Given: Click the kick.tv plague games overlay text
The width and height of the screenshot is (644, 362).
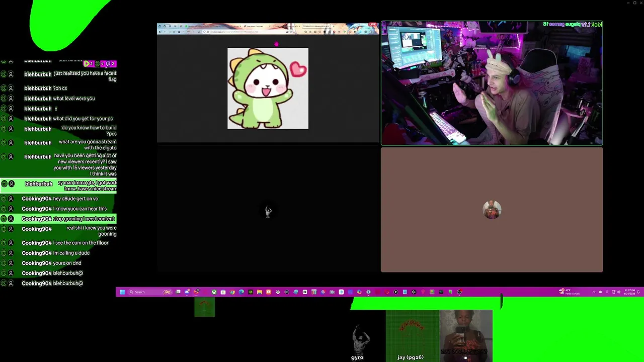Looking at the screenshot, I should pos(572,24).
